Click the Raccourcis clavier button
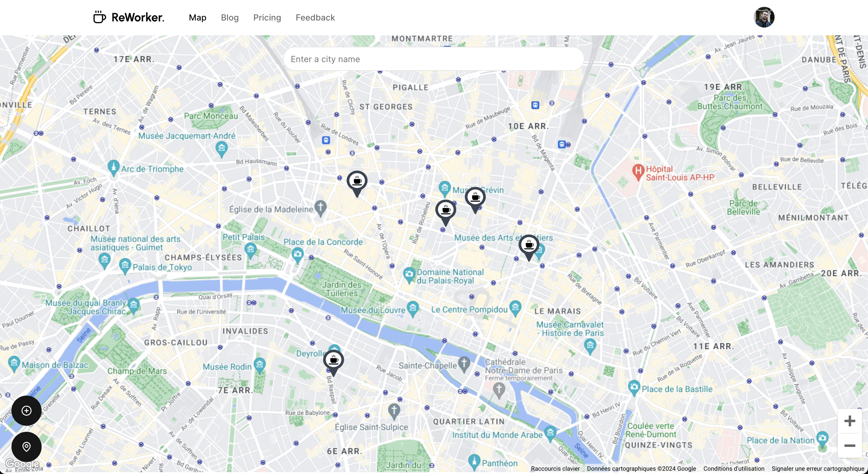 click(x=555, y=468)
